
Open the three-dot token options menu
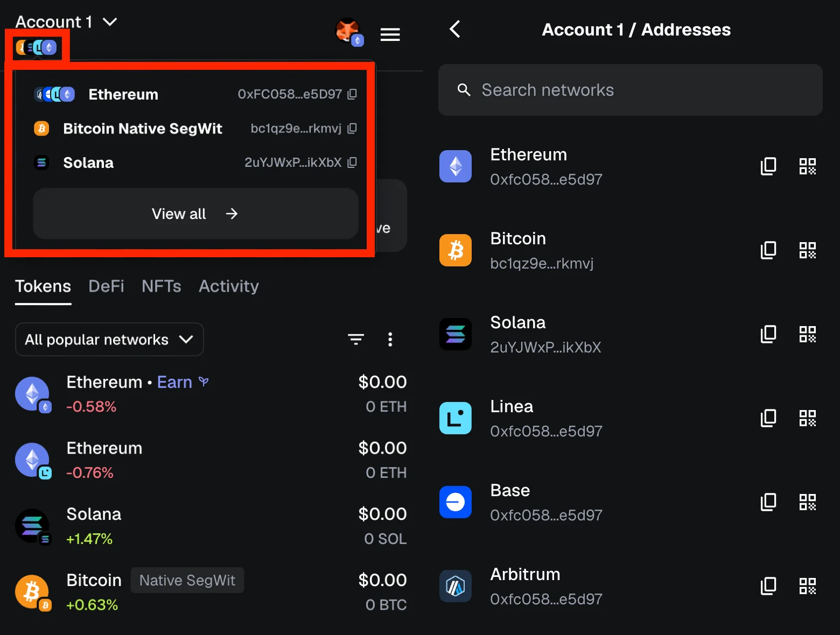390,339
